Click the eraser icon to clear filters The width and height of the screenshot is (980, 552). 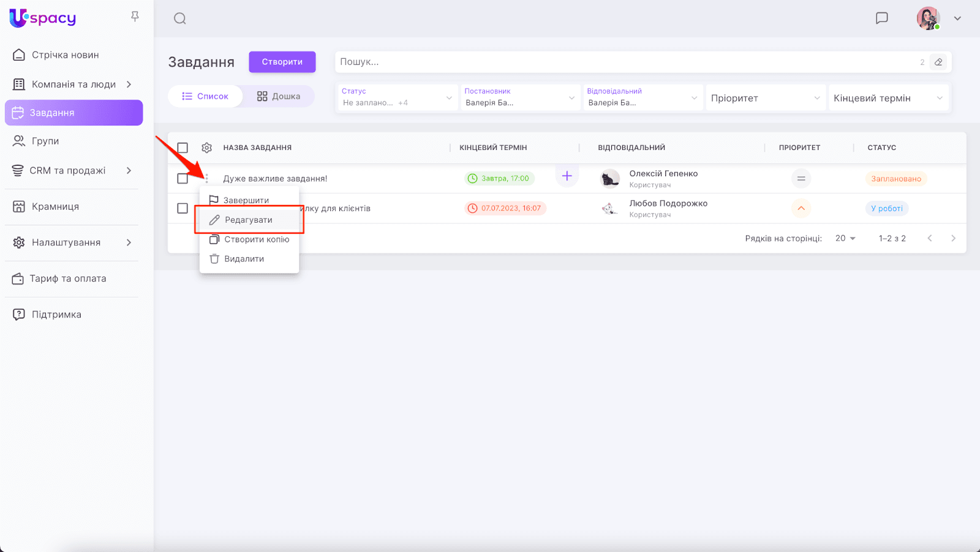pos(938,62)
